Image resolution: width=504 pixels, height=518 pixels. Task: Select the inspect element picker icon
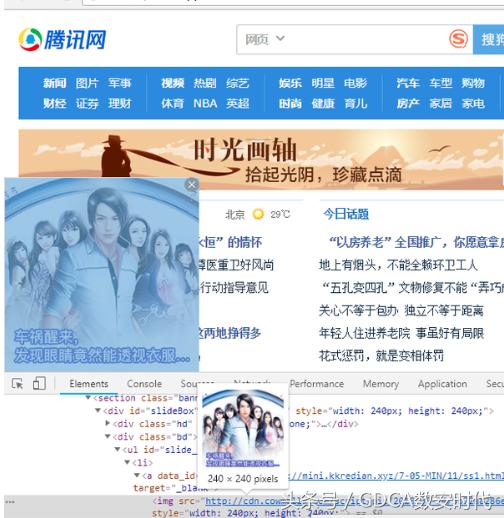[17, 384]
